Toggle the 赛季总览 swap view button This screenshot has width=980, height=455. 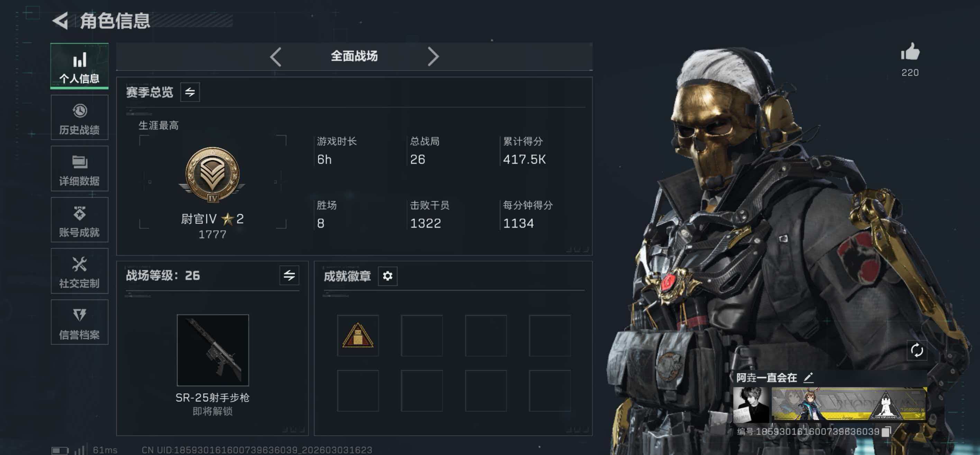pyautogui.click(x=190, y=92)
